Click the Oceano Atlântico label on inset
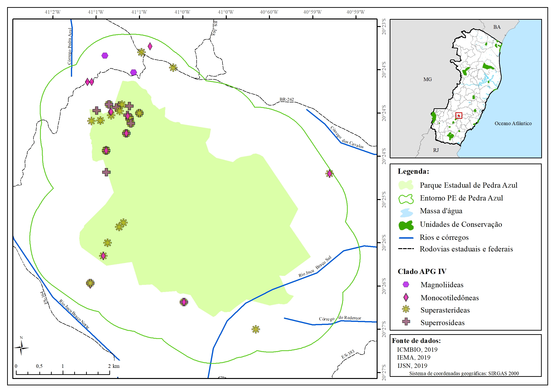The height and width of the screenshot is (392, 555). [x=513, y=123]
